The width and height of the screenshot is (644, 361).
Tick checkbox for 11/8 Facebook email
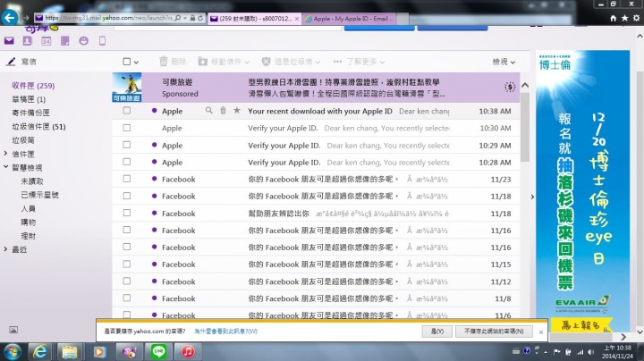point(126,298)
